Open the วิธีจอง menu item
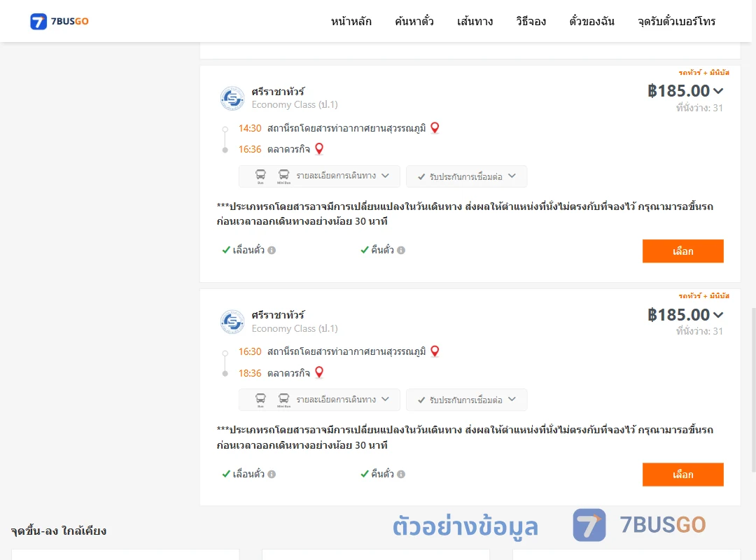This screenshot has height=560, width=756. pyautogui.click(x=531, y=21)
